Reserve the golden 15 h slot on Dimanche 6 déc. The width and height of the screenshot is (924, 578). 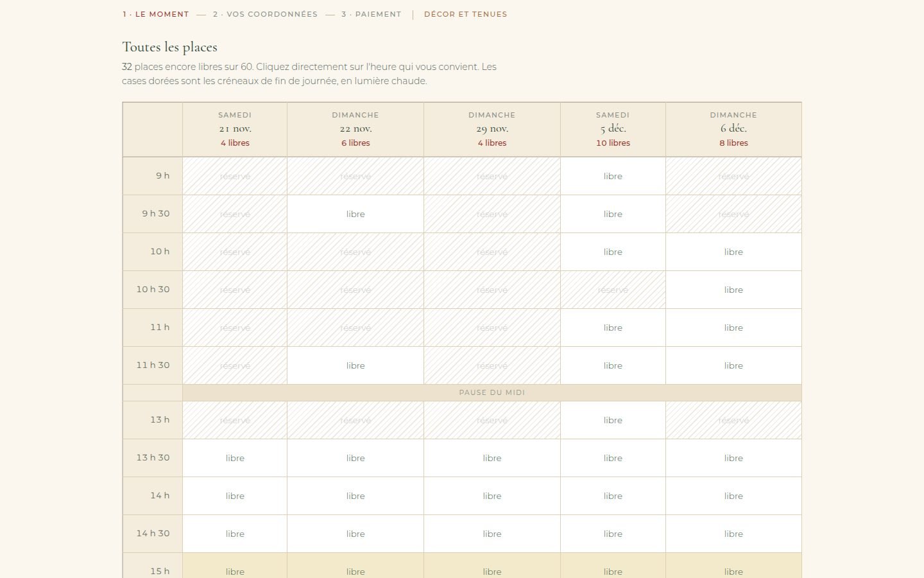(733, 566)
